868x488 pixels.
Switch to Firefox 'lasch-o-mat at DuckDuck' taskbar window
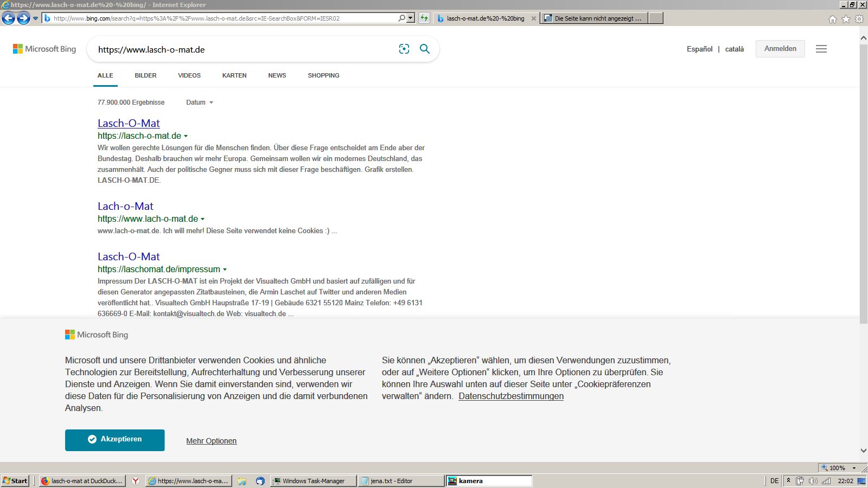pos(82,481)
